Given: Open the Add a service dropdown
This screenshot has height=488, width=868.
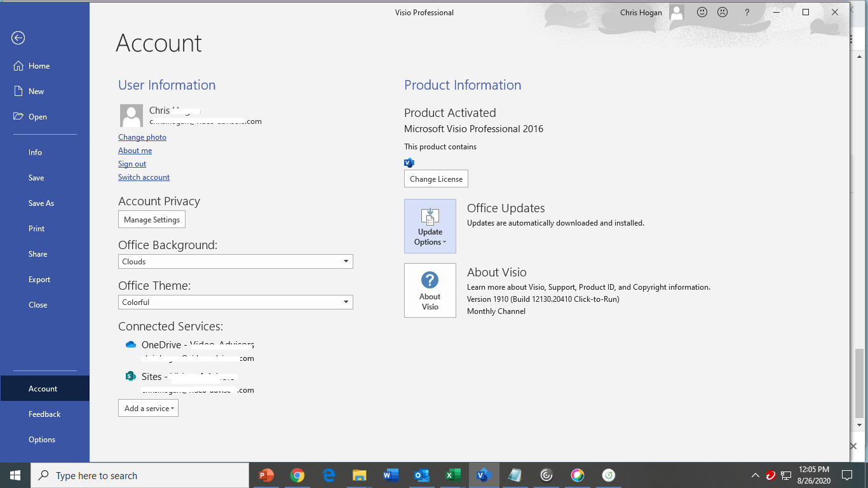Looking at the screenshot, I should point(148,409).
